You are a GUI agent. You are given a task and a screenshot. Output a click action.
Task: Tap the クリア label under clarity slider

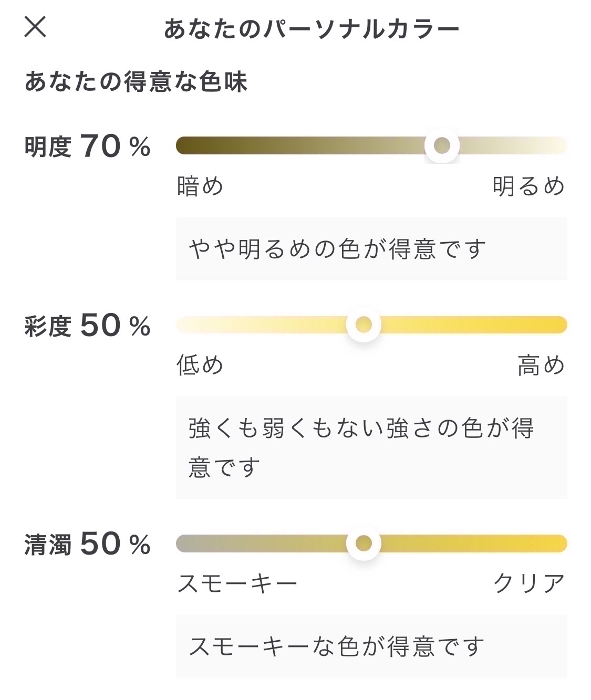[x=529, y=583]
